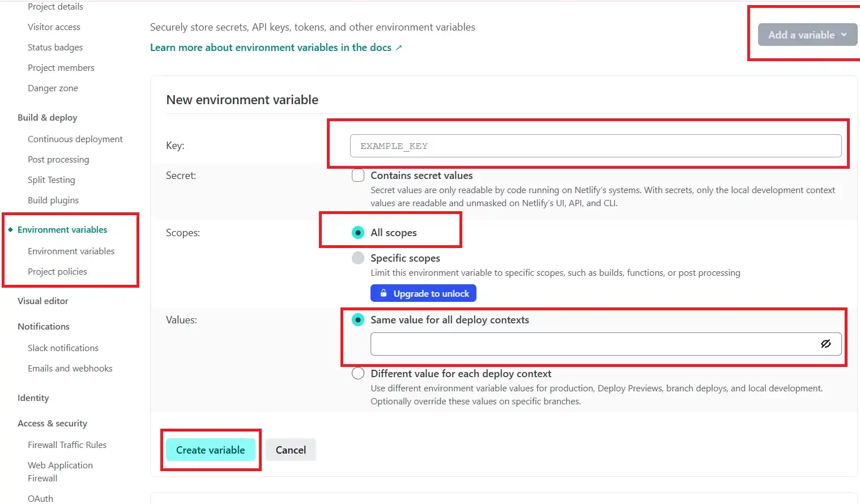This screenshot has width=860, height=504.
Task: Open Visual editor section
Action: [x=43, y=301]
